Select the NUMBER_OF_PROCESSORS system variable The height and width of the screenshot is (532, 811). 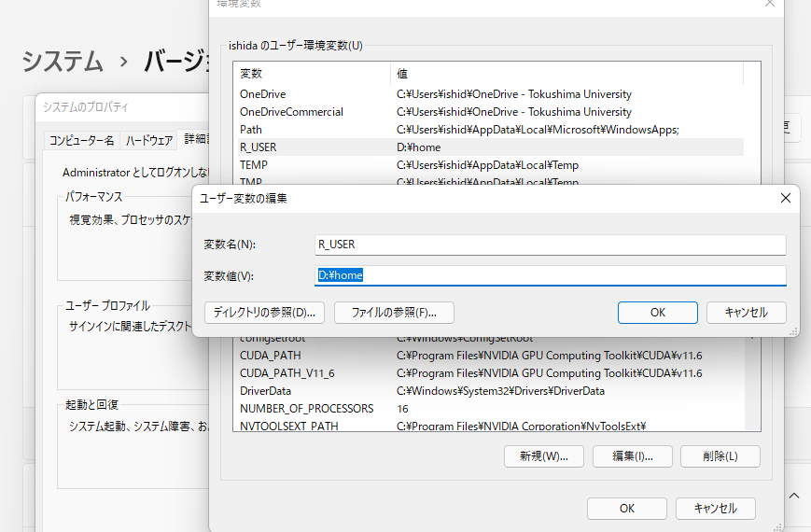pyautogui.click(x=306, y=409)
